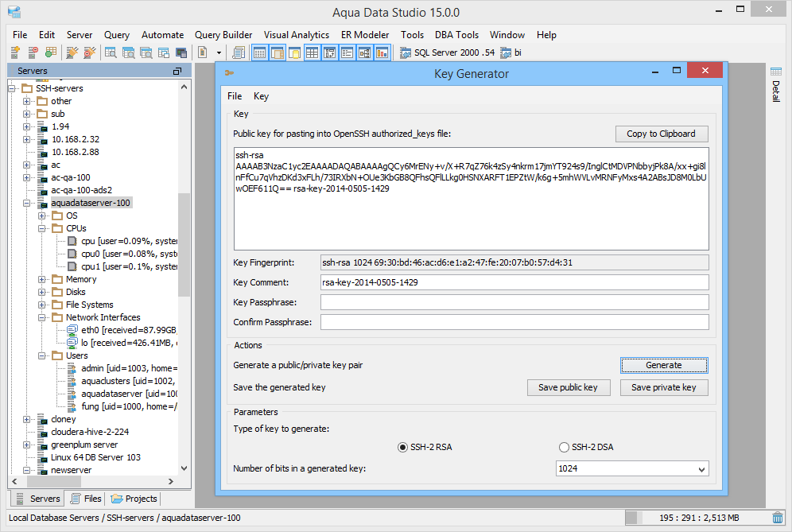Click the yellow note window toolbar icon
Screen dimensions: 792x532
click(294, 52)
